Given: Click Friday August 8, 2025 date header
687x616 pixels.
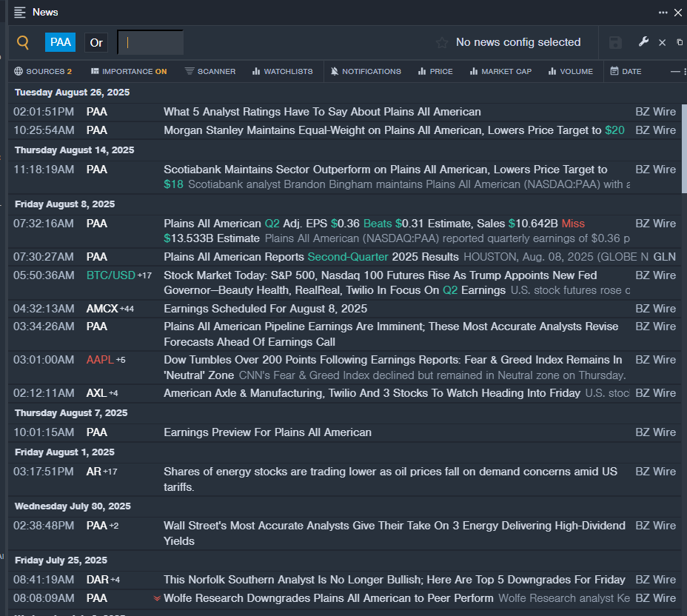Looking at the screenshot, I should [65, 204].
